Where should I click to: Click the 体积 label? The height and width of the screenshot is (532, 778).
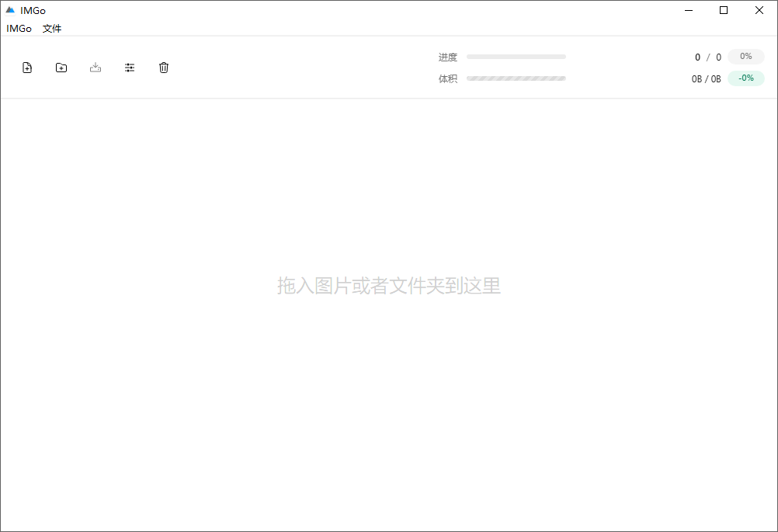[447, 79]
